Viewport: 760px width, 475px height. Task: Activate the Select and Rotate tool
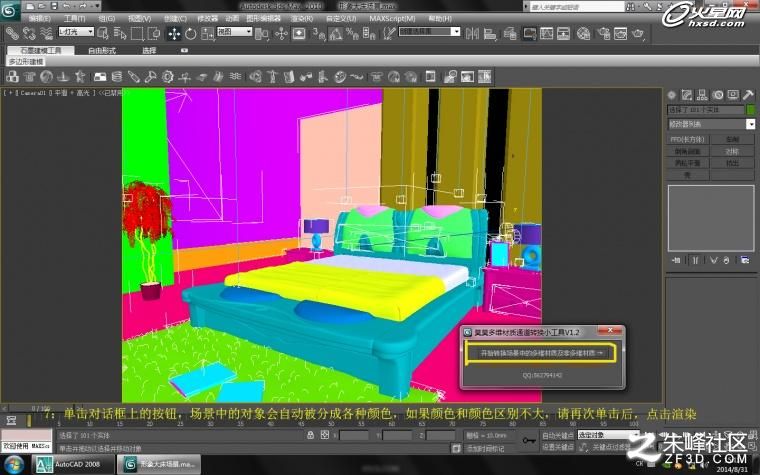190,33
